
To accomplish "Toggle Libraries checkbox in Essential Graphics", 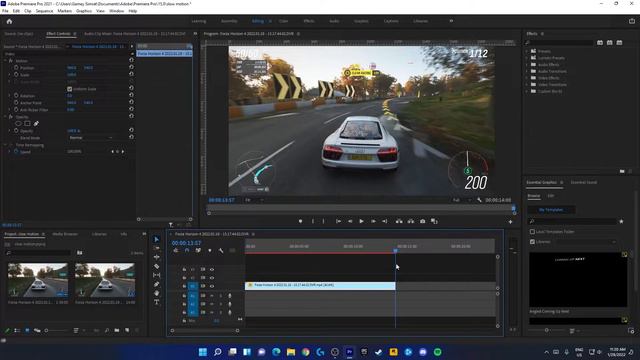I will coord(532,242).
